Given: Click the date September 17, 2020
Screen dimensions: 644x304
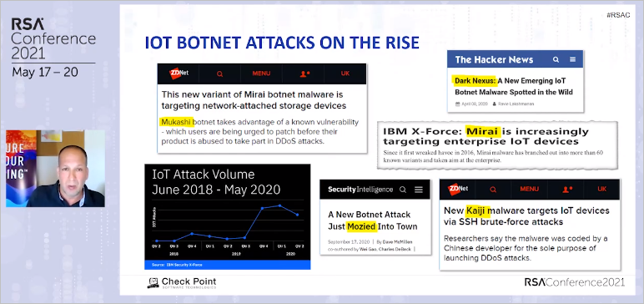Looking at the screenshot, I should coord(349,242).
